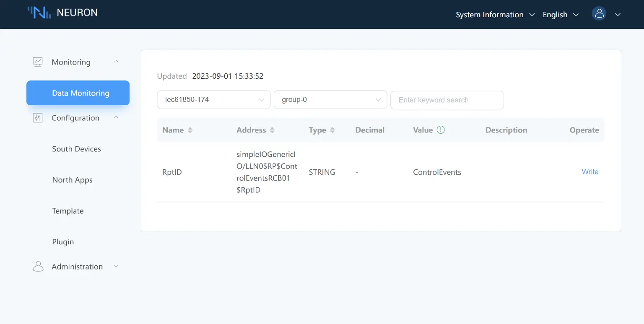Open the System Information menu
Viewport: 644px width, 324px height.
(490, 14)
